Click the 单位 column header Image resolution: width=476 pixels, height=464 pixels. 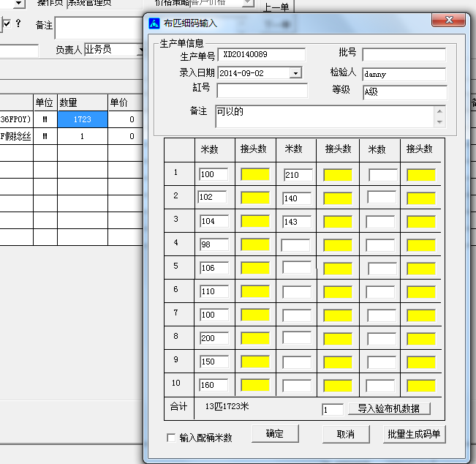(45, 102)
